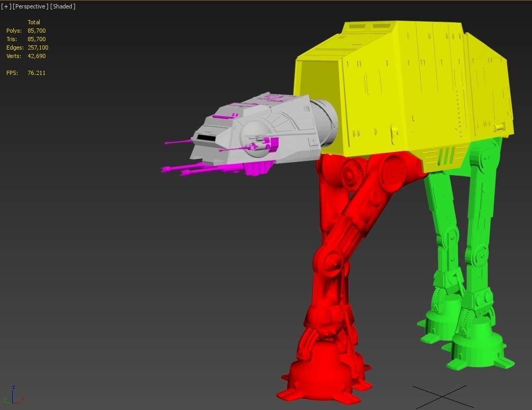Select the Verts count 42,690
The width and height of the screenshot is (532, 410).
click(x=36, y=56)
